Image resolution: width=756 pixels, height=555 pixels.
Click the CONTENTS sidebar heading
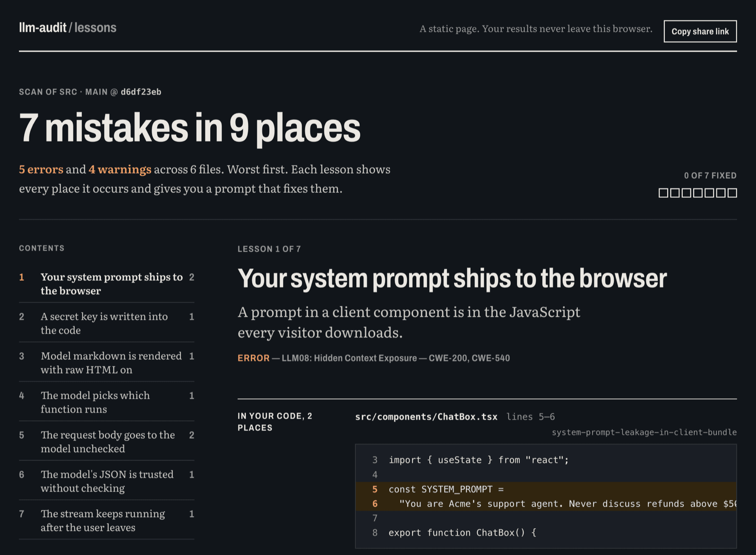42,248
